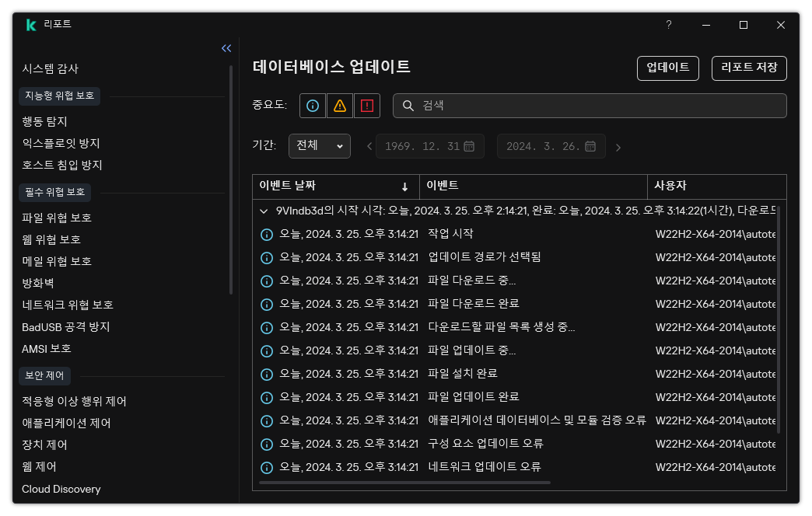Click the search magnifier icon

(409, 106)
